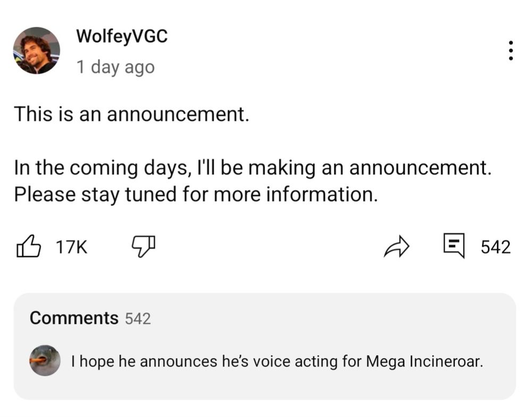Click the 542 count beside comment icon
532x417 pixels.
tap(495, 247)
